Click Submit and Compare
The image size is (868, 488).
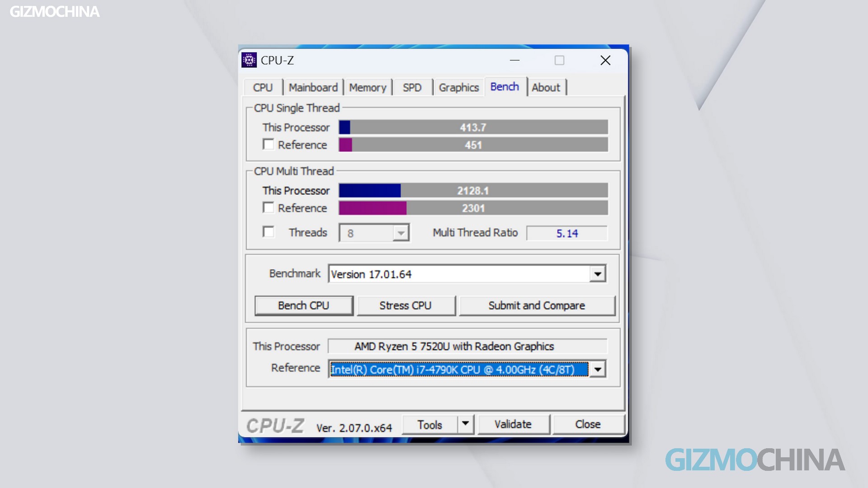pyautogui.click(x=537, y=305)
